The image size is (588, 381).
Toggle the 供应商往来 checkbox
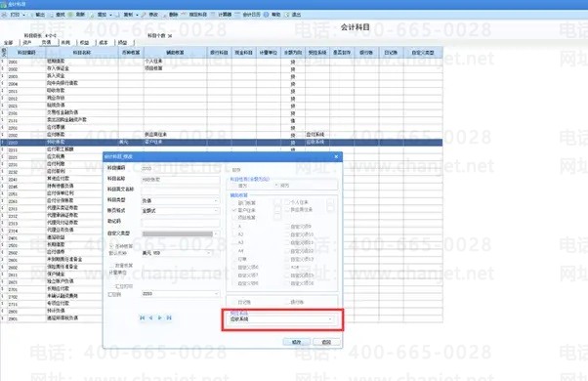(287, 210)
